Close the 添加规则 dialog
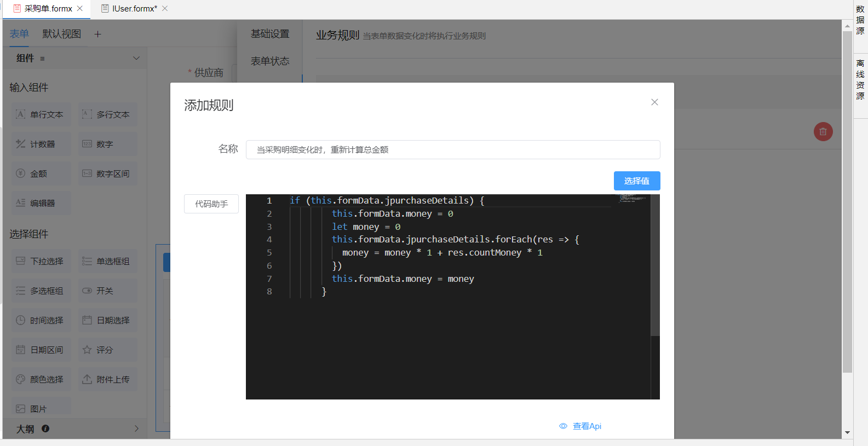 (654, 102)
